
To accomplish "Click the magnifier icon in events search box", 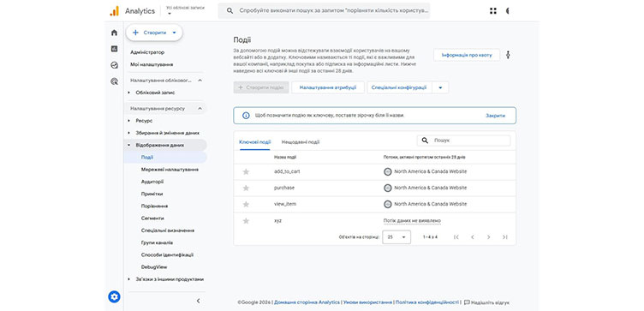I will pyautogui.click(x=425, y=141).
